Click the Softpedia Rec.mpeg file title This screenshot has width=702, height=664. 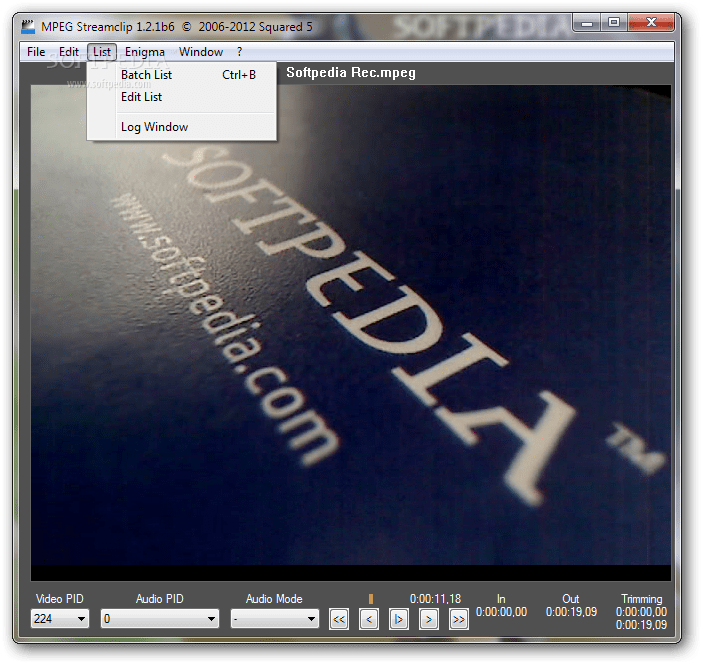(351, 73)
